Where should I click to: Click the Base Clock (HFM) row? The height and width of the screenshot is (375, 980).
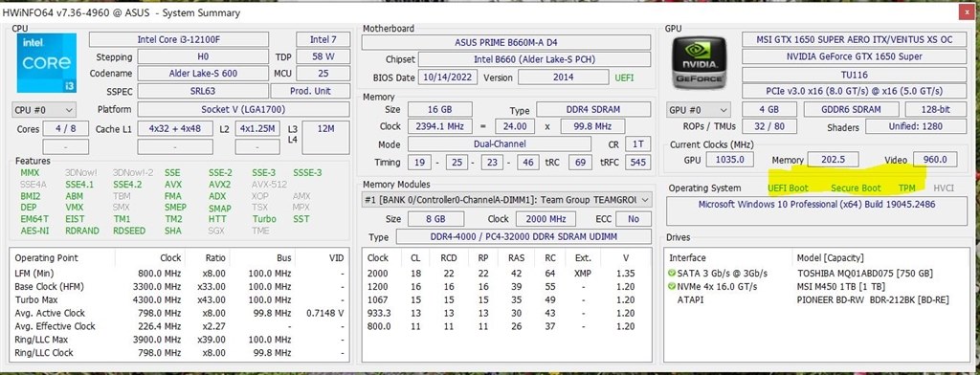click(180, 287)
